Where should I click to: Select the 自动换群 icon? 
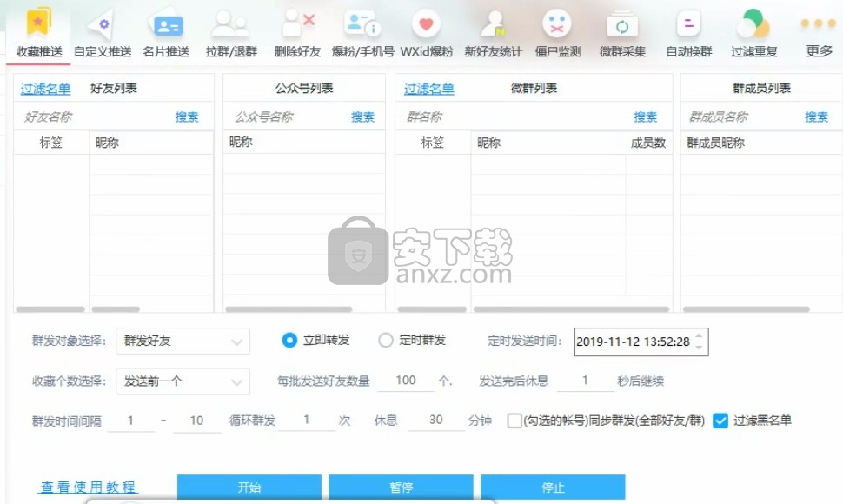click(x=688, y=24)
